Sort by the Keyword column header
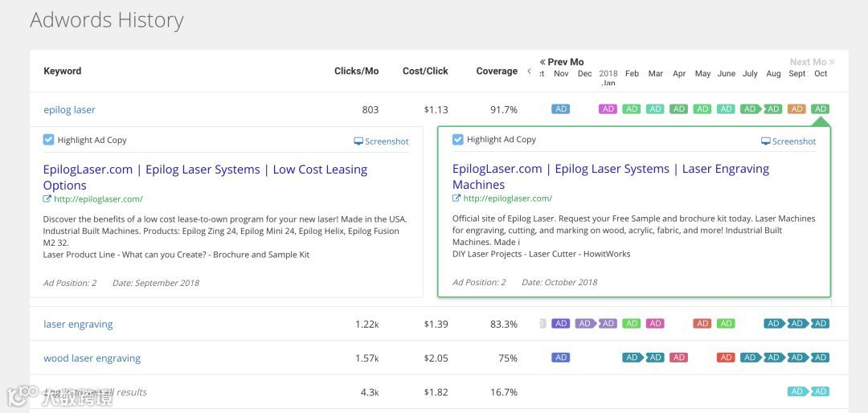 pos(62,71)
